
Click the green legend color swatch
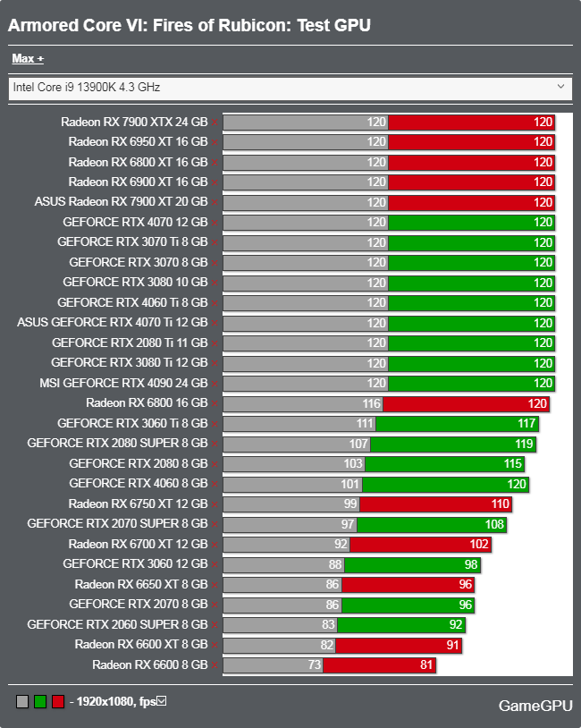(x=40, y=701)
